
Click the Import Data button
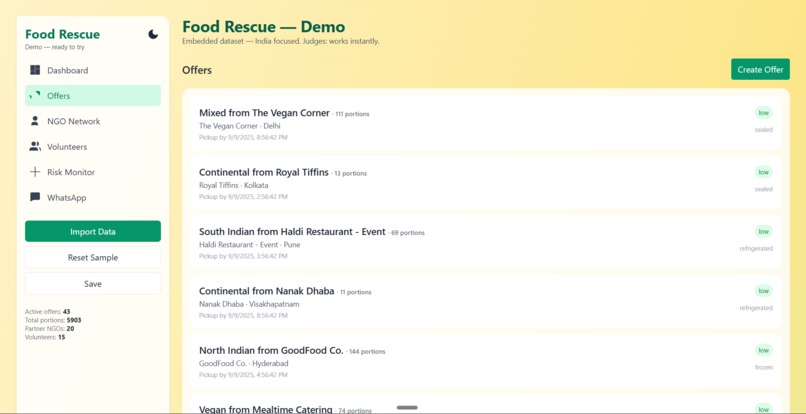(93, 231)
